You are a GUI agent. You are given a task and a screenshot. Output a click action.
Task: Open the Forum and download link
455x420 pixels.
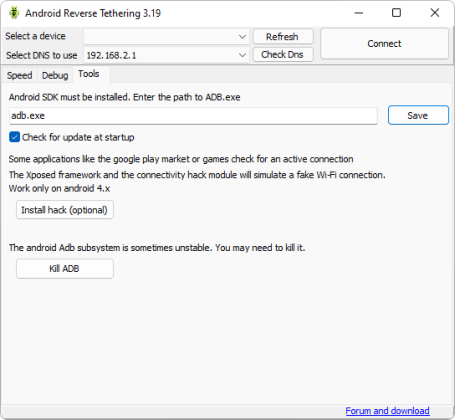(x=387, y=411)
